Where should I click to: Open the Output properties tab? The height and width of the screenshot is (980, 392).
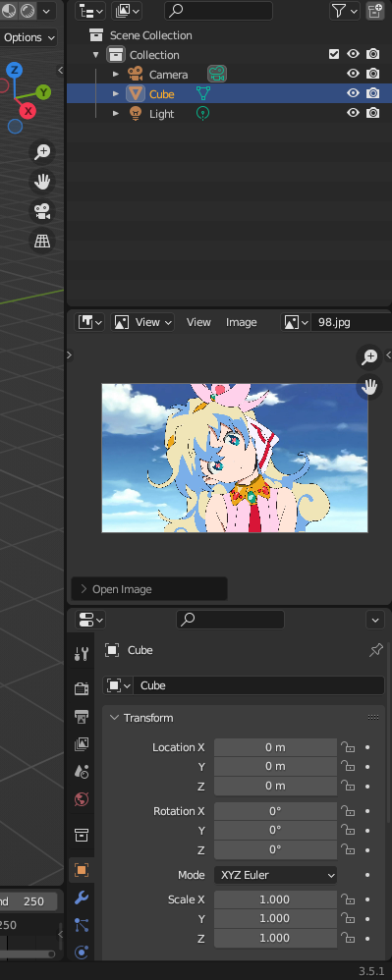pyautogui.click(x=82, y=716)
